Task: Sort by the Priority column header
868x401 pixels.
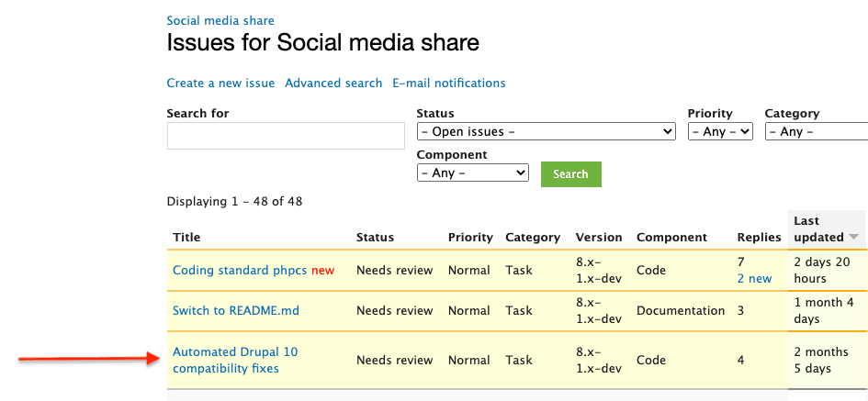Action: coord(470,238)
